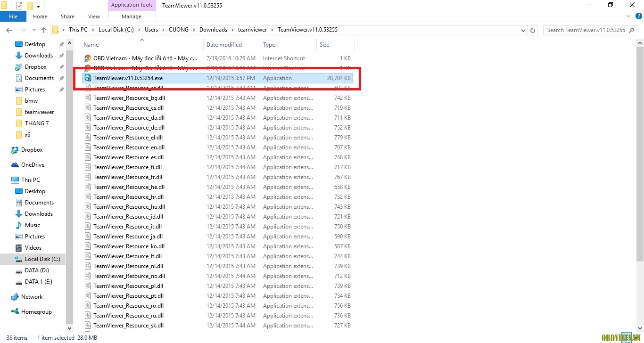This screenshot has width=644, height=343.
Task: Open the teamviewer folder in the sidebar
Action: [39, 112]
